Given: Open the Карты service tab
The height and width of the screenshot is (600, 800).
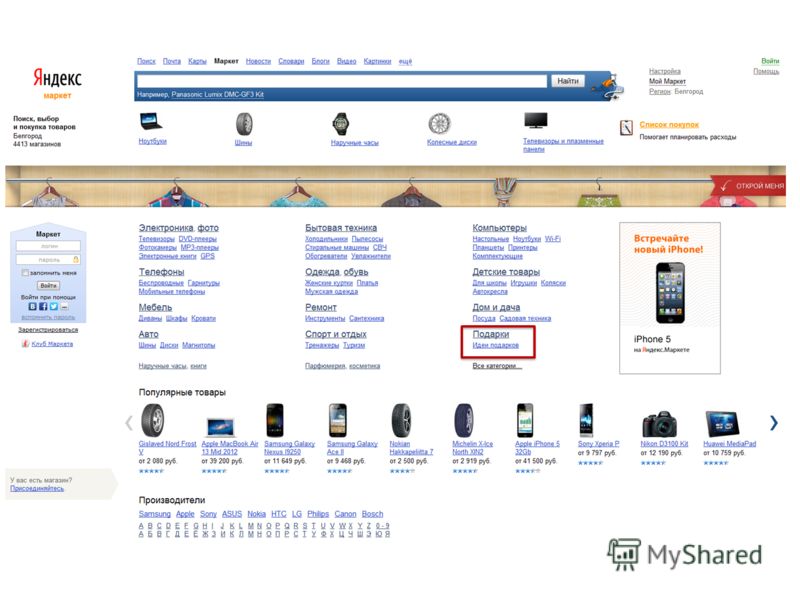Looking at the screenshot, I should tap(197, 61).
